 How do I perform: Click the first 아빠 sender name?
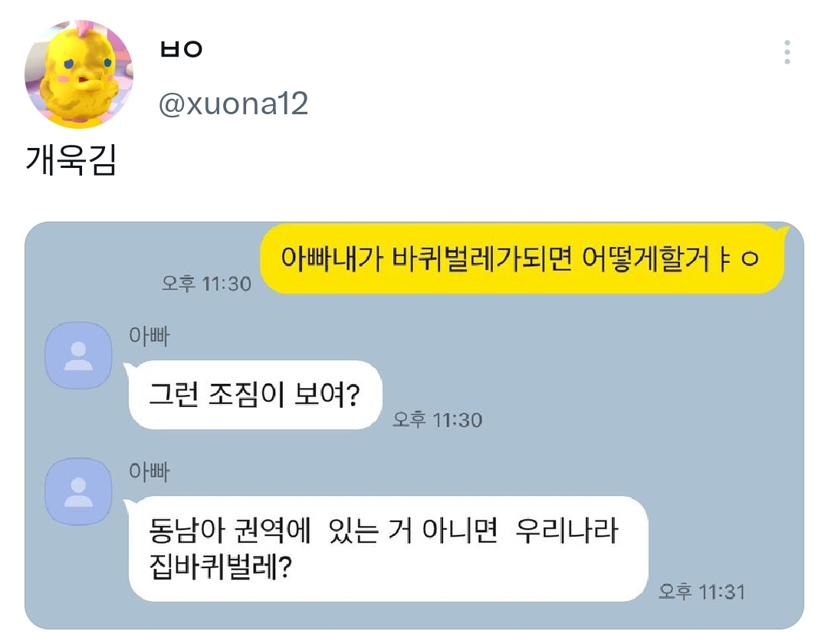click(149, 336)
